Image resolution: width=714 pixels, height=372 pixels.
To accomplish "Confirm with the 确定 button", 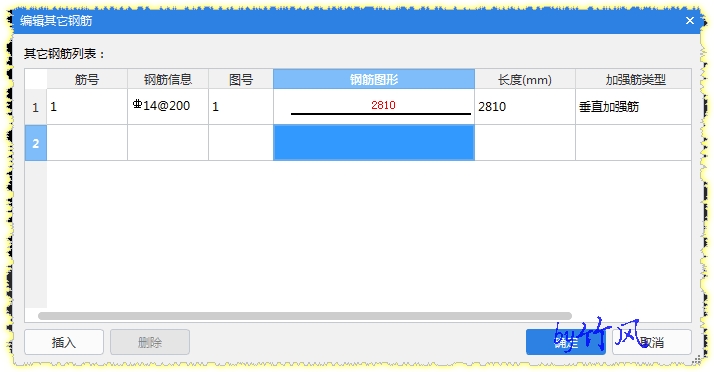I will pos(566,342).
